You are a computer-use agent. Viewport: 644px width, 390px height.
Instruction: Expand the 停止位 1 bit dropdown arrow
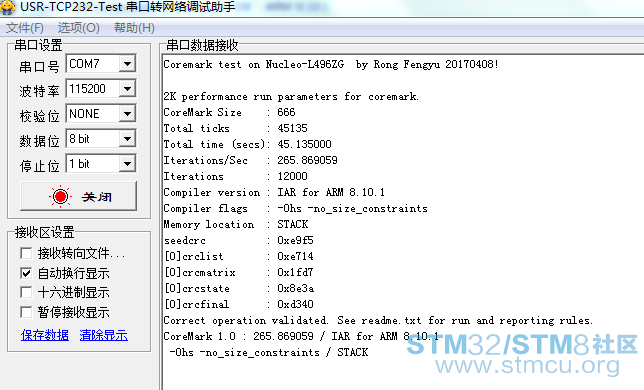coord(127,164)
